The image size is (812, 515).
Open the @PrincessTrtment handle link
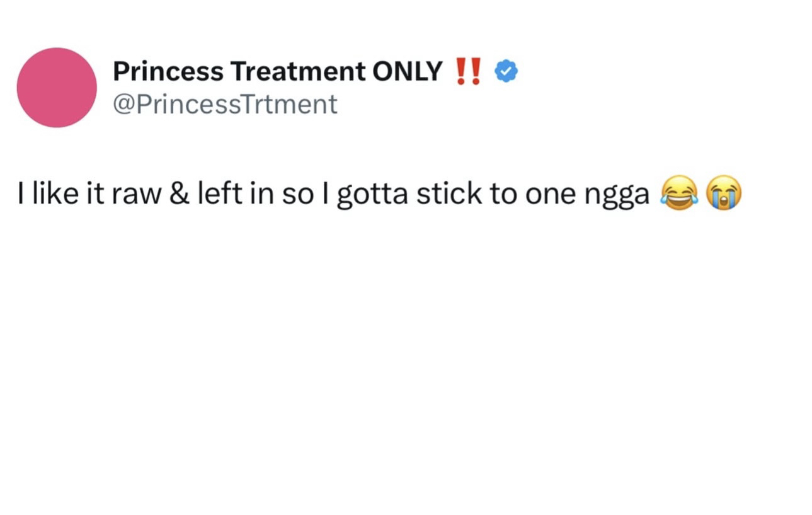pos(225,104)
